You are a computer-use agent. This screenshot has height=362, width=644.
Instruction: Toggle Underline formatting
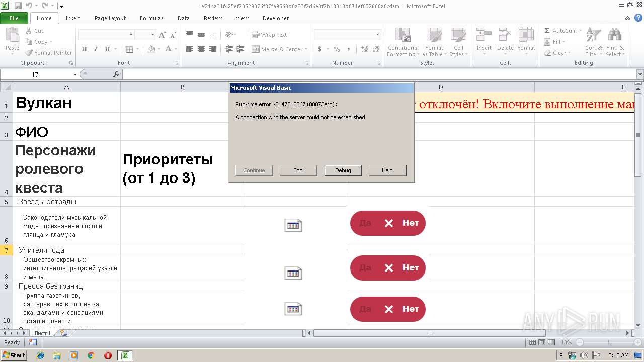pyautogui.click(x=107, y=49)
